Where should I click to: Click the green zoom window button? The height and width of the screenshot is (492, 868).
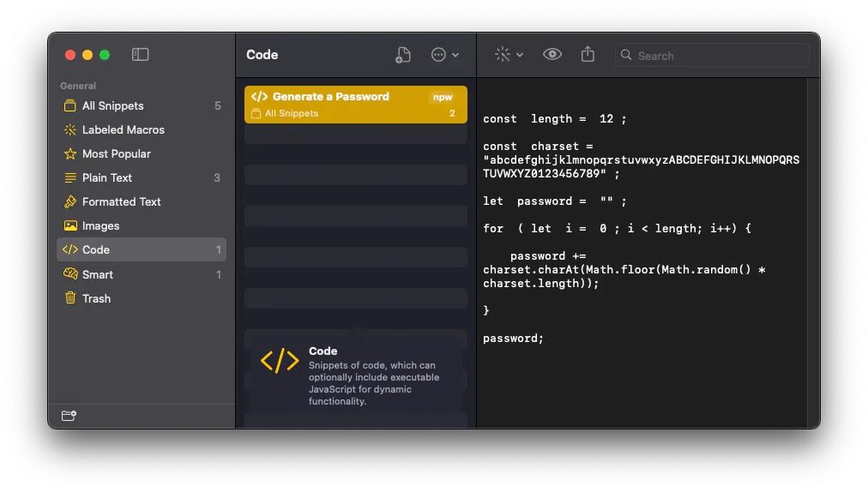coord(105,55)
